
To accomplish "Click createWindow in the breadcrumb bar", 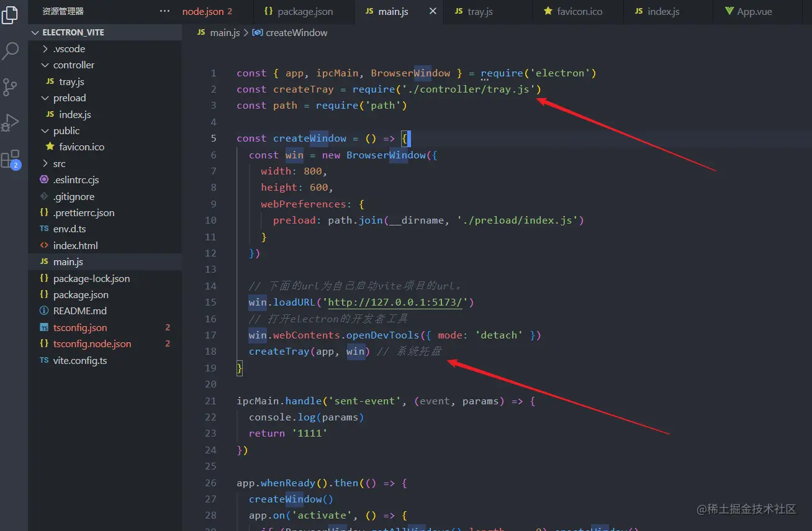I will [x=296, y=32].
